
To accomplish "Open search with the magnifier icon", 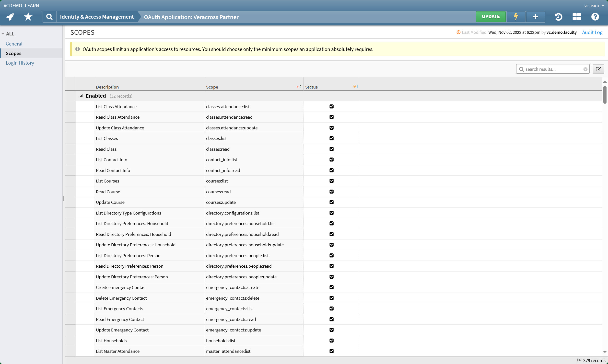I will [49, 16].
